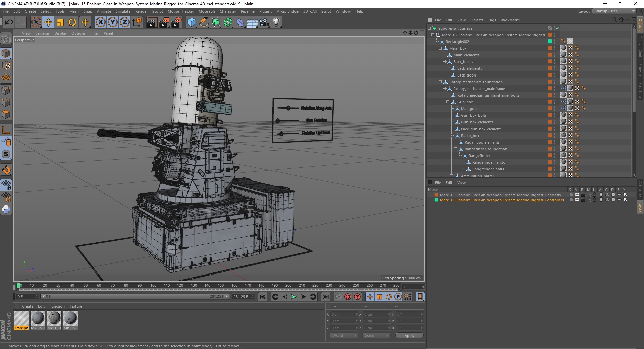Screen dimensions: 644x349
Task: Open the MoGraph menu
Action: [207, 11]
